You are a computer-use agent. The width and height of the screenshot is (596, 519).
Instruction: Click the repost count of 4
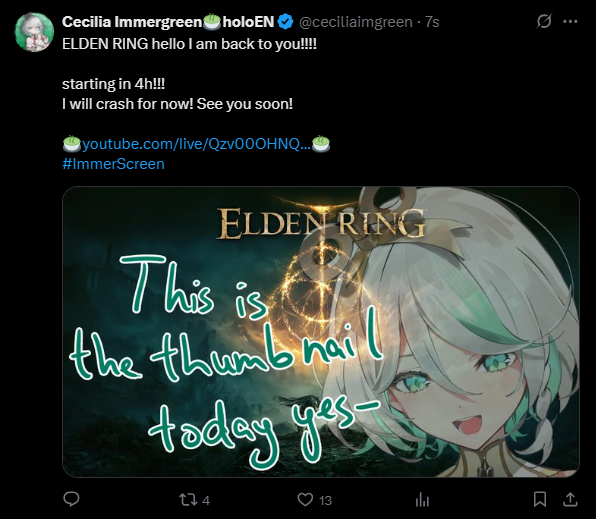(x=206, y=500)
